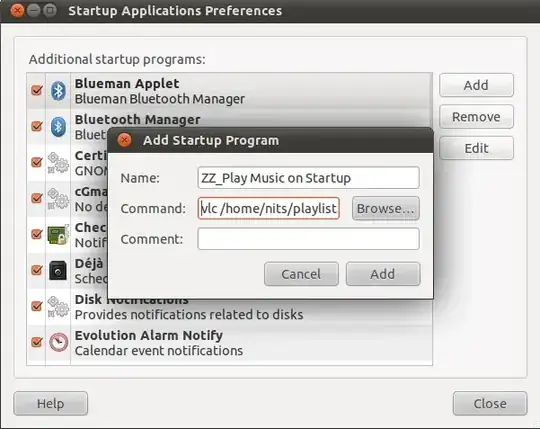Focus the Command input field
Image resolution: width=540 pixels, height=429 pixels.
[x=269, y=208]
